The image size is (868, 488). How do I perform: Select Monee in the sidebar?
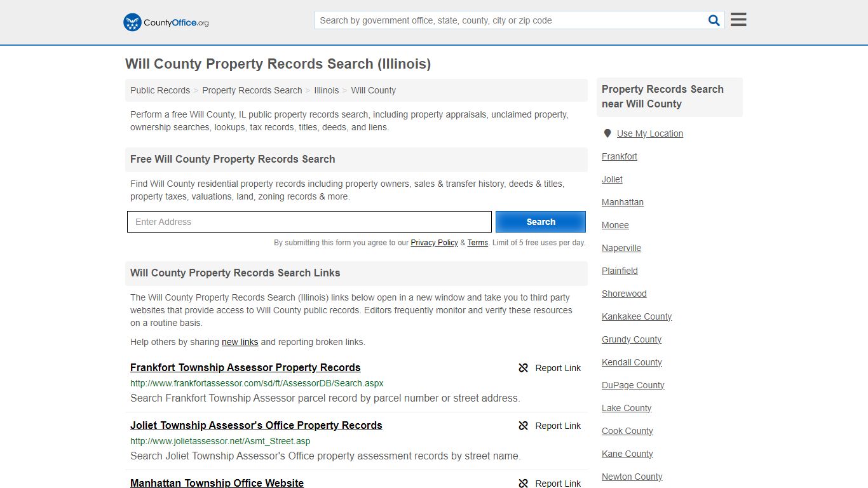click(615, 225)
